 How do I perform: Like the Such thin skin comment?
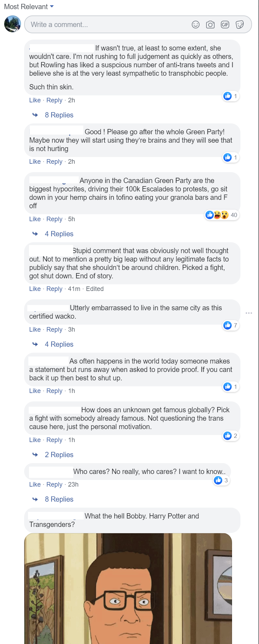(x=35, y=100)
